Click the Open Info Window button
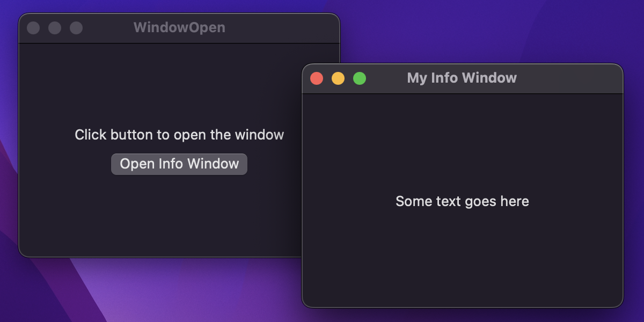The height and width of the screenshot is (322, 644). click(x=179, y=164)
